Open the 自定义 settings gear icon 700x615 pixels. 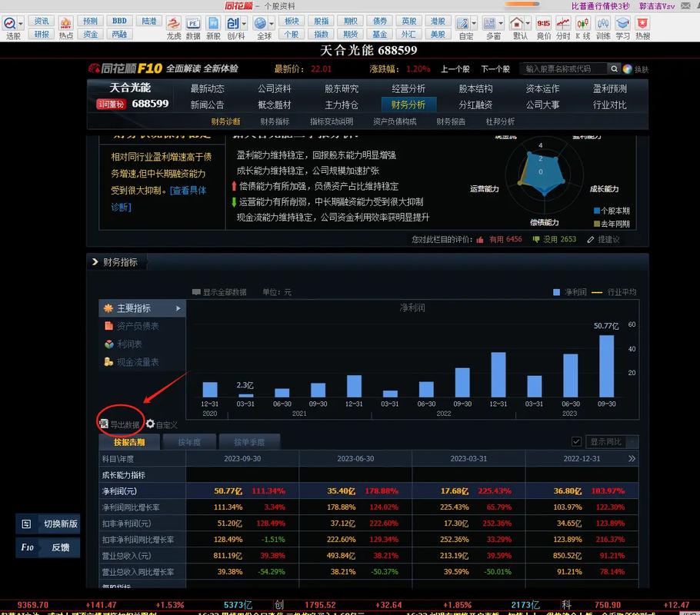pyautogui.click(x=152, y=424)
